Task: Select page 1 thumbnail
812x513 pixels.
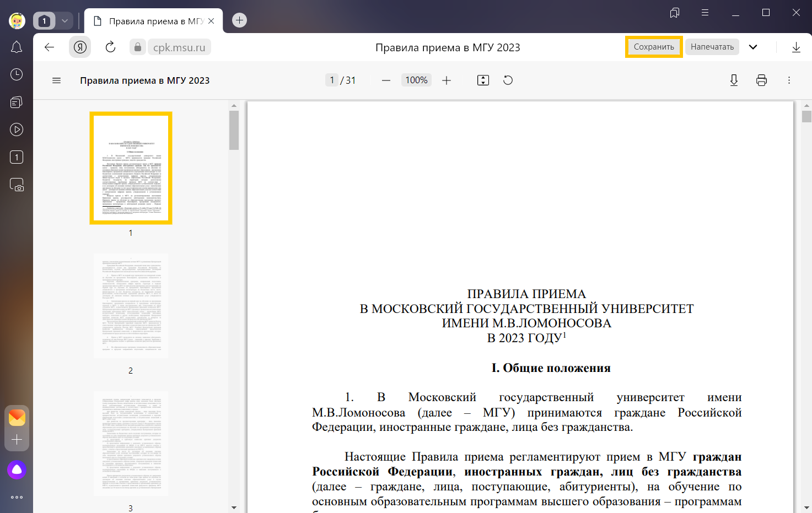Action: (x=131, y=168)
